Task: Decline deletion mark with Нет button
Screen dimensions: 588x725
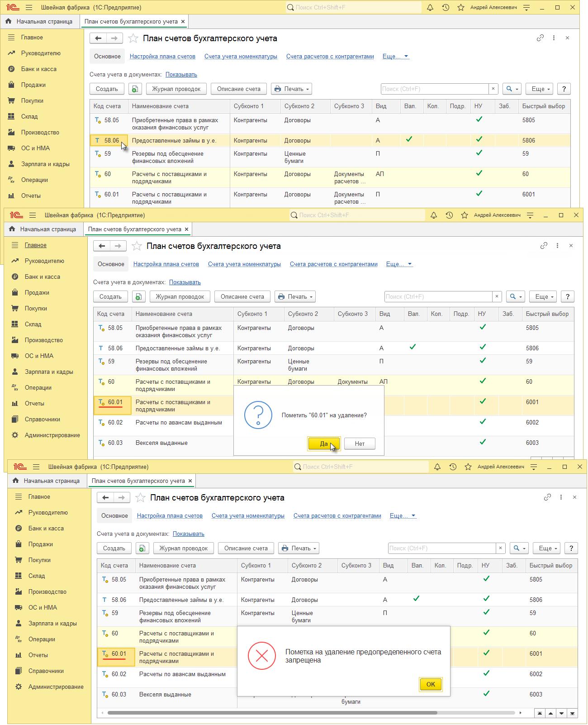Action: tap(360, 444)
